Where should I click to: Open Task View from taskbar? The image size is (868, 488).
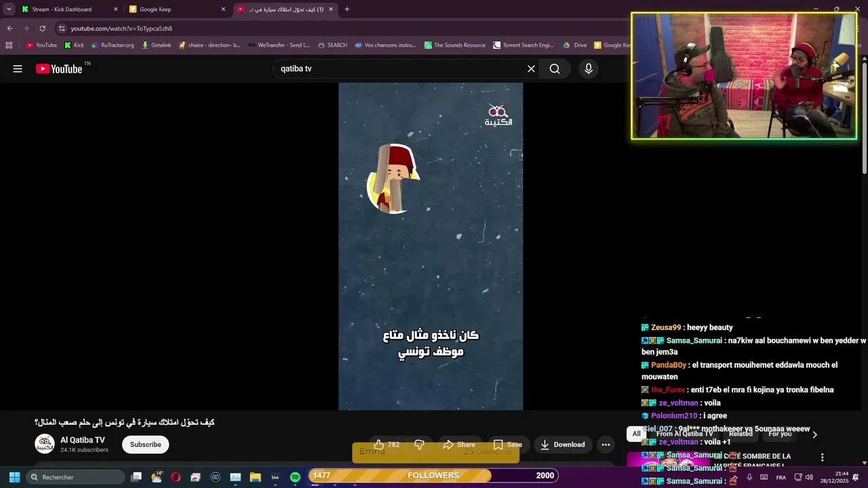point(136,477)
